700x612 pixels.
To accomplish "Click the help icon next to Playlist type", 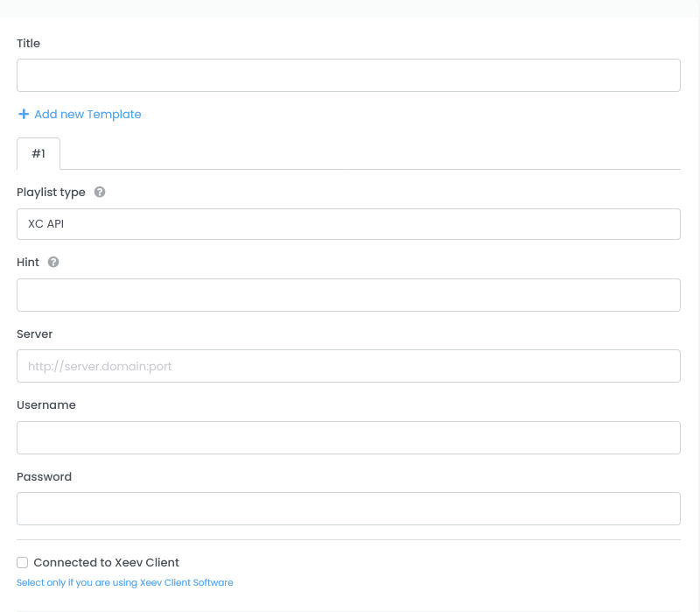I will pos(100,192).
